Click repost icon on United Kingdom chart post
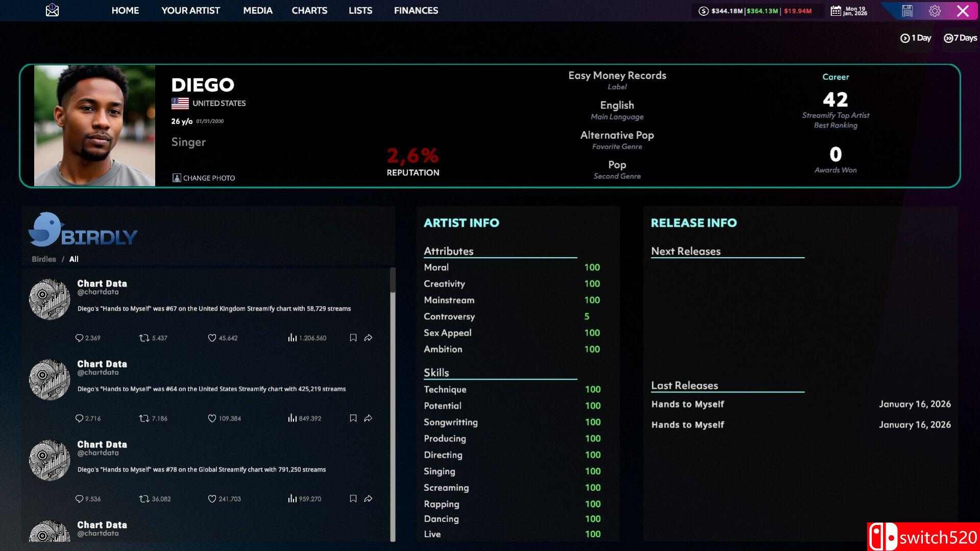Screen dimensions: 980x551 tap(144, 338)
